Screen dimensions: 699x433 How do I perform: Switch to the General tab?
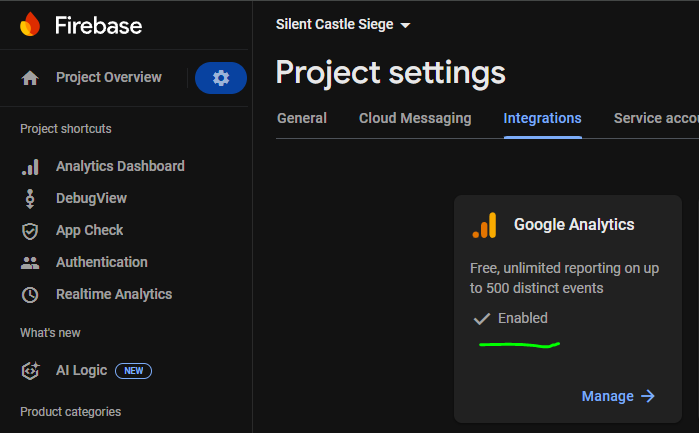302,118
